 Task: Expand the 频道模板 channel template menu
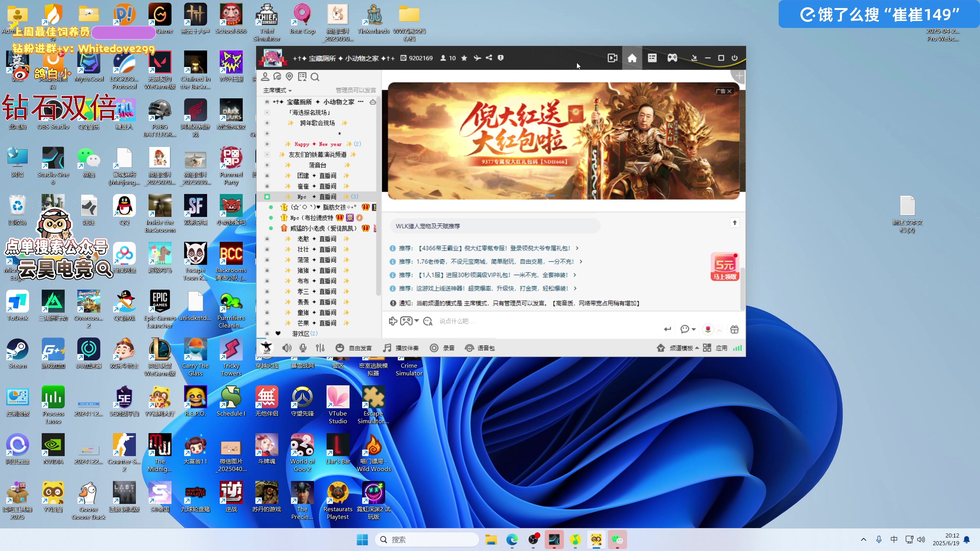[678, 348]
